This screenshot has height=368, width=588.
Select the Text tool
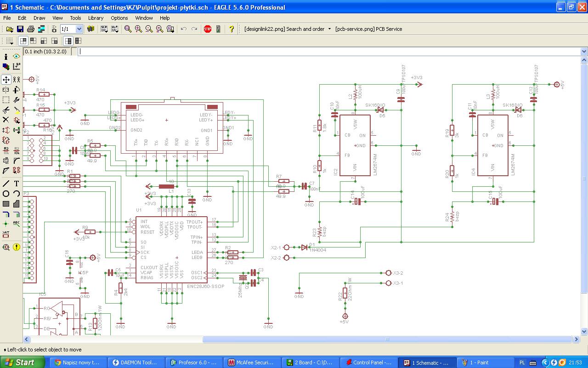(17, 184)
